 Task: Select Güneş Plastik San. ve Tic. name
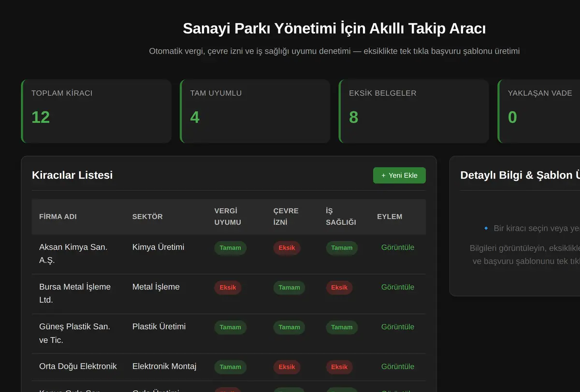[x=75, y=333]
